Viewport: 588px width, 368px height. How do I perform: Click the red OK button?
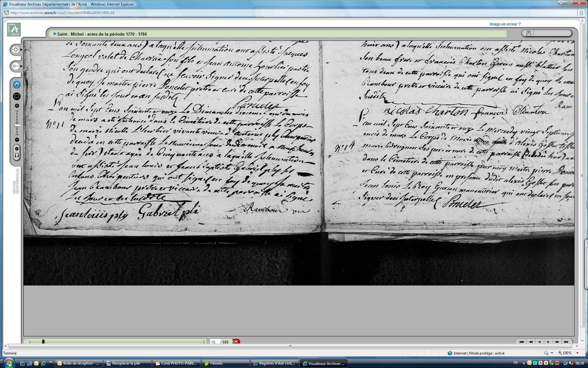[236, 341]
